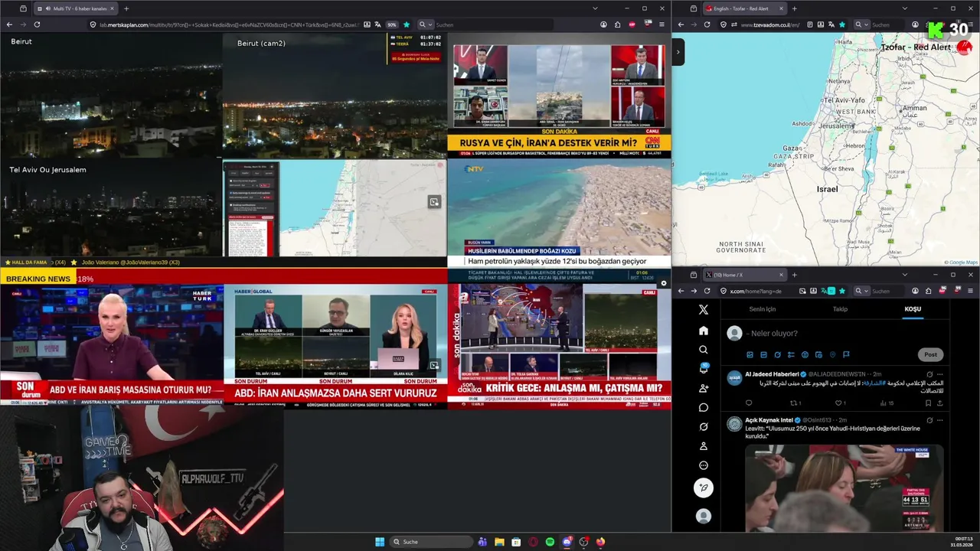The width and height of the screenshot is (980, 551).
Task: Open new tab in the X window
Action: (794, 275)
